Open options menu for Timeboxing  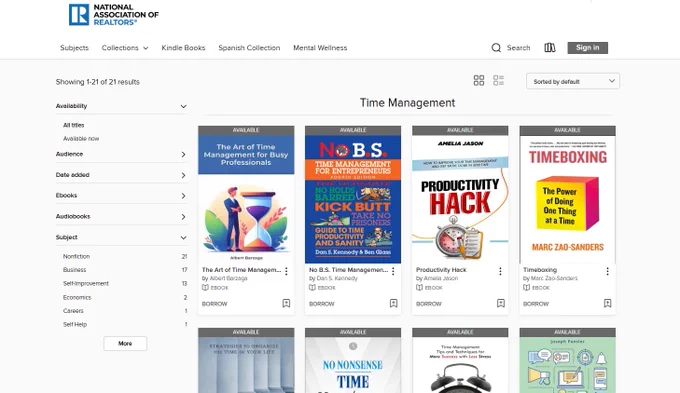coord(608,271)
